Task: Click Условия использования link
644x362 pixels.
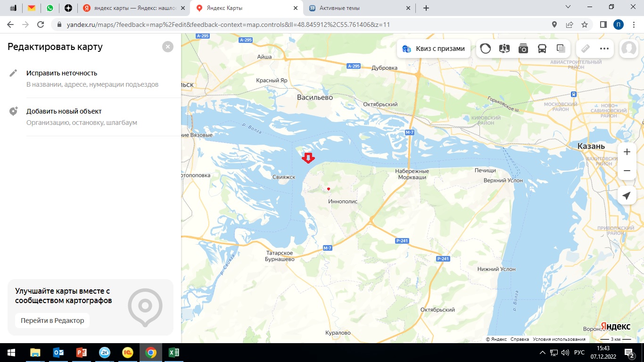Action: coord(559,339)
